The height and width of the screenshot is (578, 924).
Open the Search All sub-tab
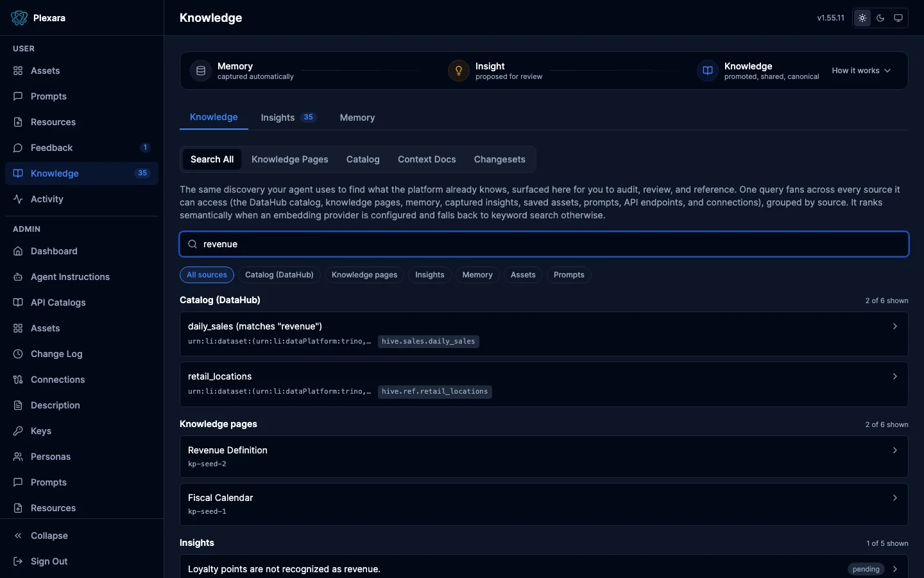[212, 159]
